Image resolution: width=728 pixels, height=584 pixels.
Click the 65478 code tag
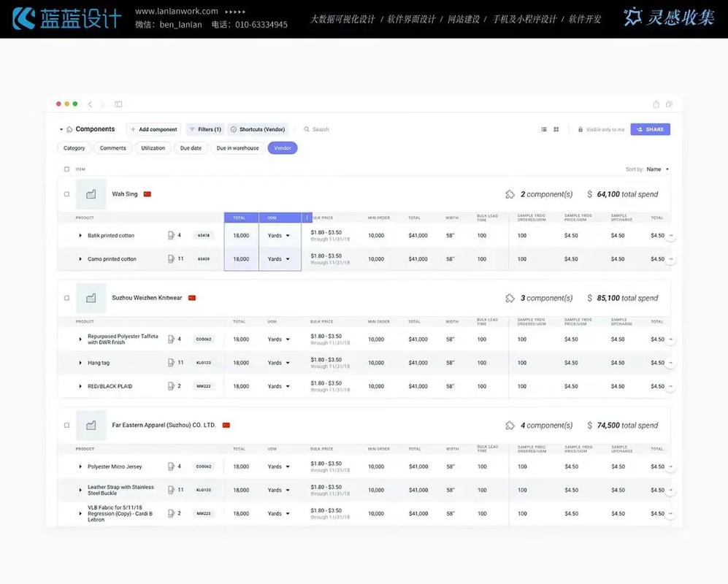point(204,236)
